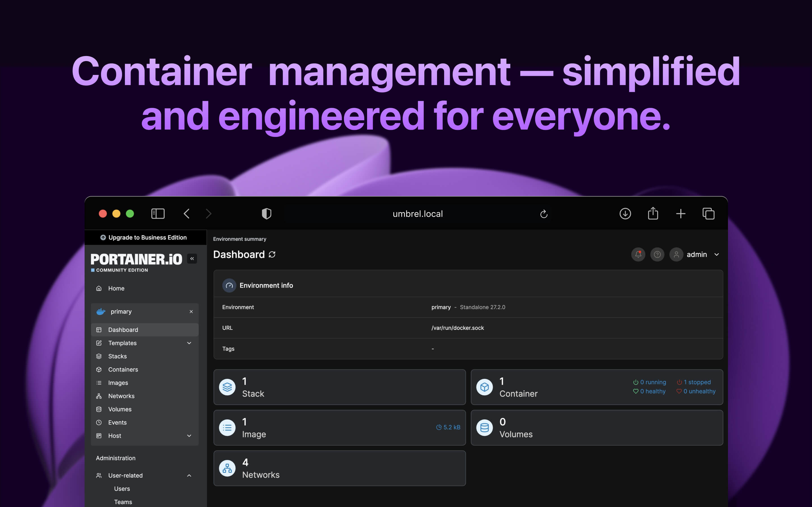The image size is (812, 507).
Task: View Docker Events
Action: point(117,422)
